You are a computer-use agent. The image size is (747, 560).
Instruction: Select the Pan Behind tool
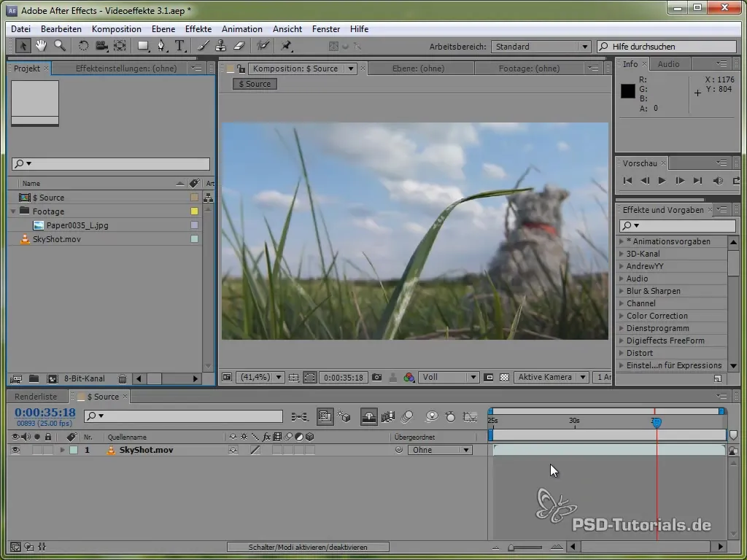120,46
